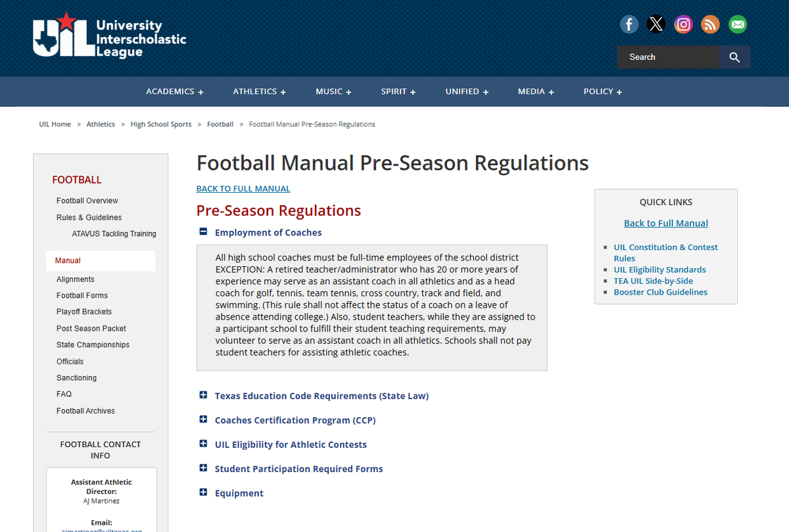Screen dimensions: 789x532
Task: Click the AJ Martinez contact name
Action: [101, 501]
